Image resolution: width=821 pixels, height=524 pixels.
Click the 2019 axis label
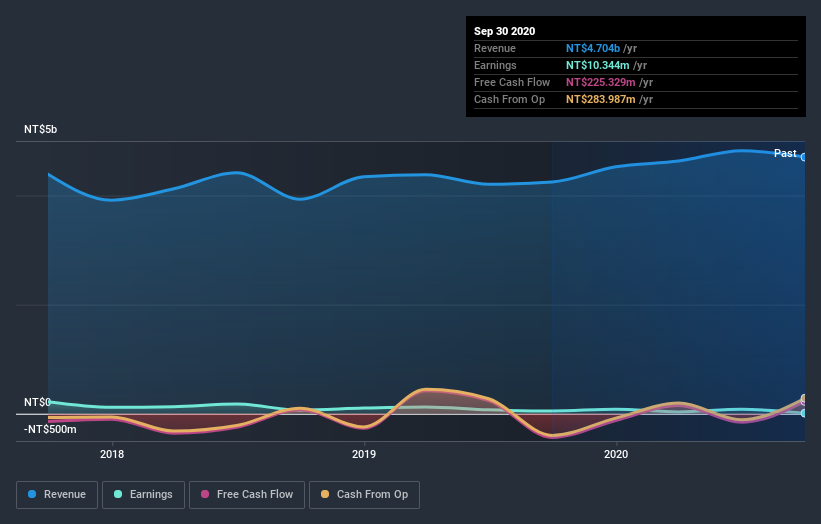click(364, 454)
